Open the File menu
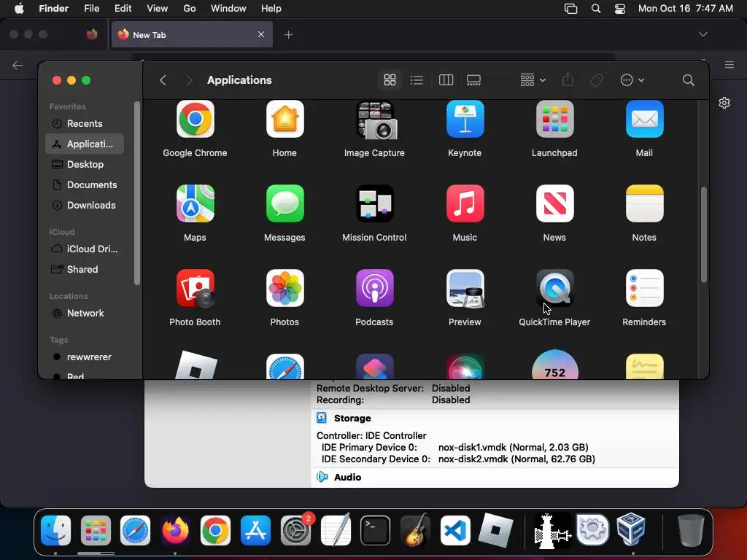The width and height of the screenshot is (747, 560). 91,9
